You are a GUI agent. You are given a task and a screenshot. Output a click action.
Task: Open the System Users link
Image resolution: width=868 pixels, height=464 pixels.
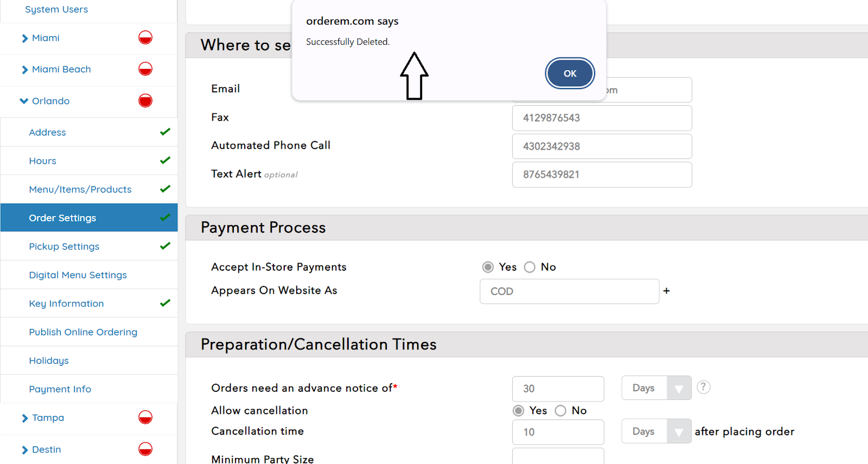[x=56, y=9]
